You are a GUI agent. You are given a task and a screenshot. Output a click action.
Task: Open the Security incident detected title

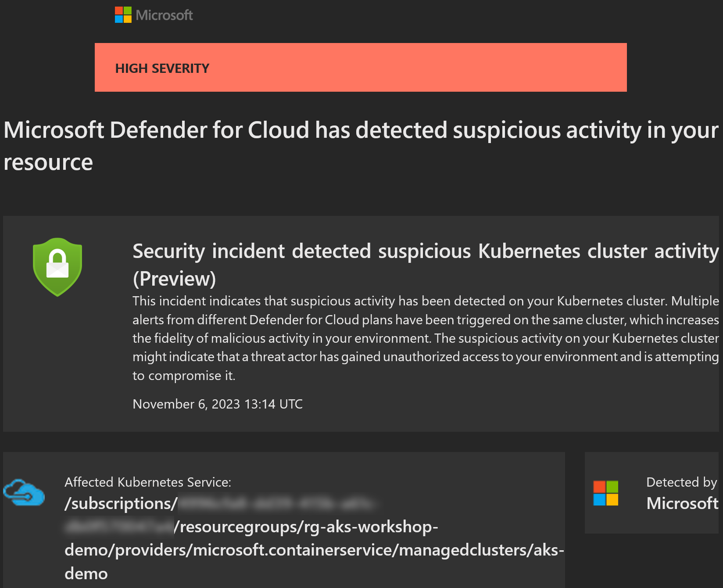click(426, 251)
